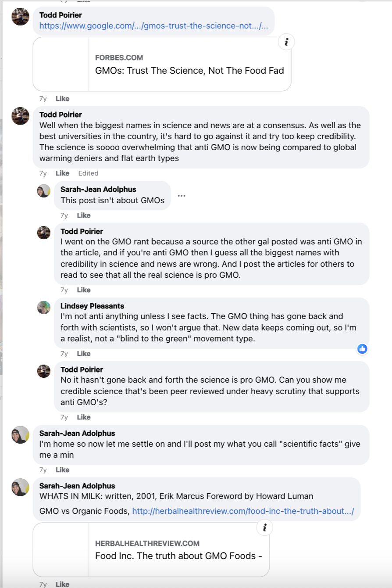Open three-dot options beside "This post isn't about GMOs"

pos(182,196)
